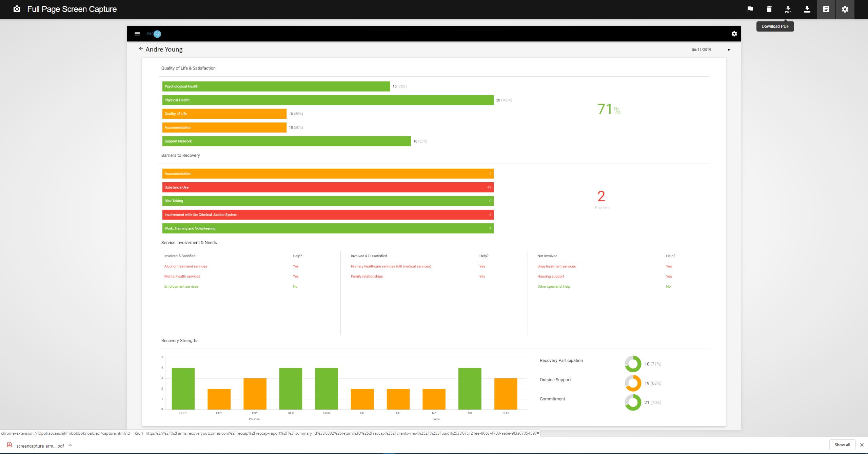Click the Substance Use barrier bar
868x454 pixels.
(328, 187)
